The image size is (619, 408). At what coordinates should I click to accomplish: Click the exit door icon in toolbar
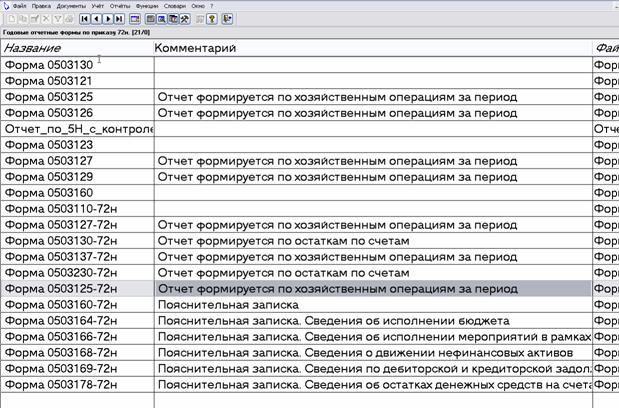click(x=227, y=18)
